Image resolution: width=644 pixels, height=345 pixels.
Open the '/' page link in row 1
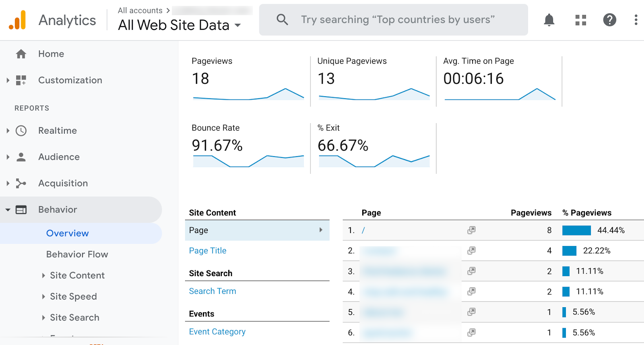point(363,230)
